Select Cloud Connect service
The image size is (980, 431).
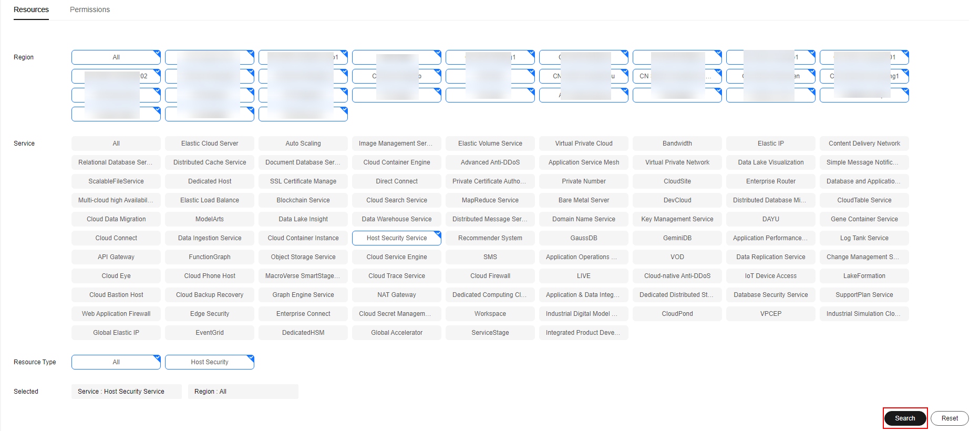pos(116,238)
